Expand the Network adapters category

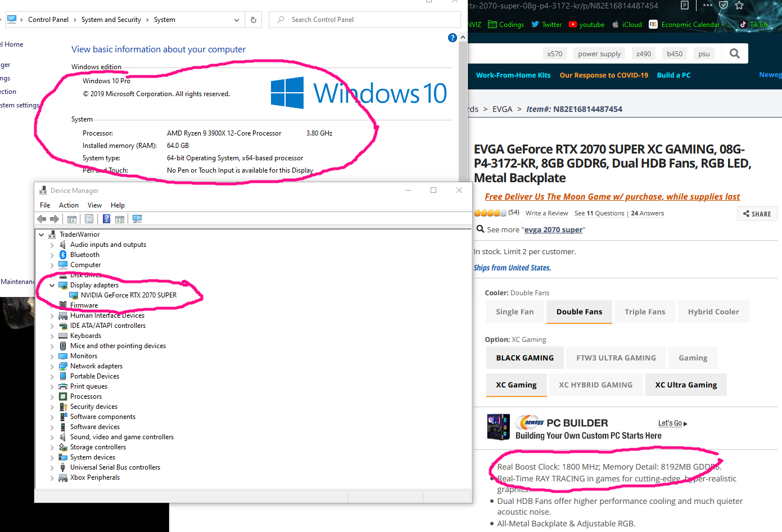click(52, 366)
